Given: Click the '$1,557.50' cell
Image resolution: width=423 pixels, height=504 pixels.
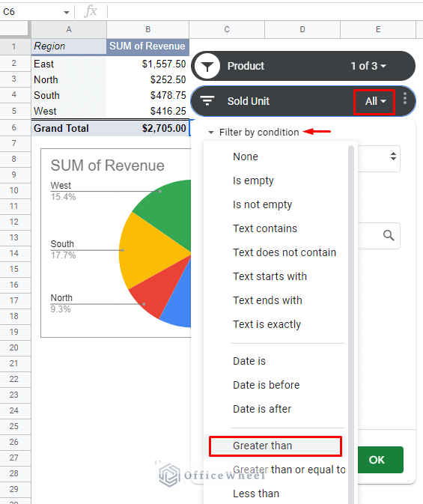Looking at the screenshot, I should click(x=147, y=64).
